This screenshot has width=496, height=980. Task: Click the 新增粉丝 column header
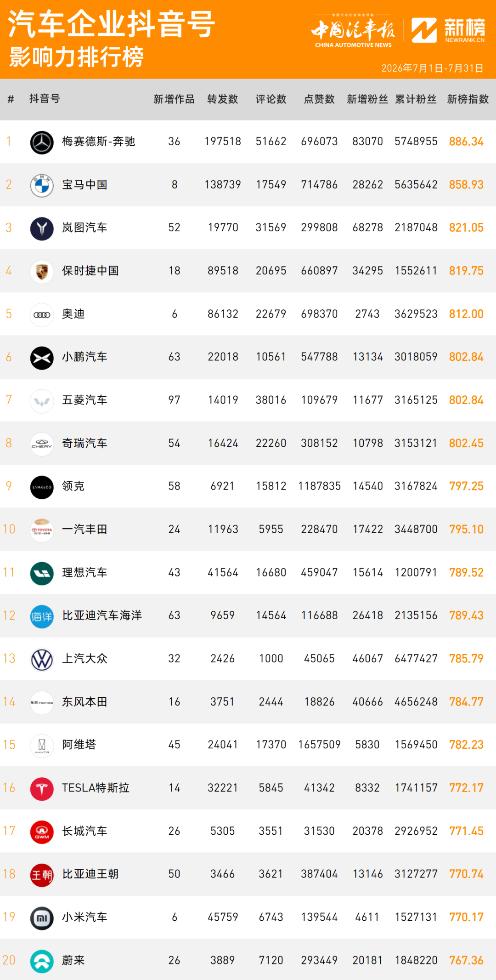pos(367,99)
